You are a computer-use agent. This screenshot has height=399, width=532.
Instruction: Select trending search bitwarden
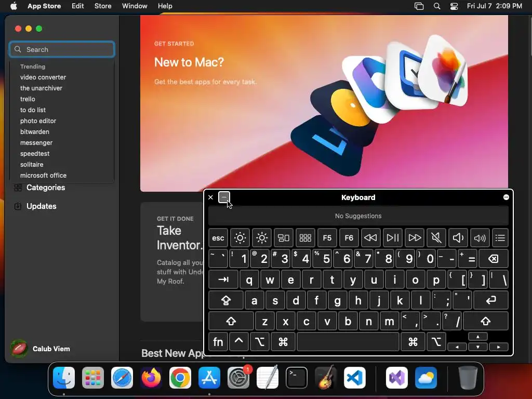pos(35,131)
